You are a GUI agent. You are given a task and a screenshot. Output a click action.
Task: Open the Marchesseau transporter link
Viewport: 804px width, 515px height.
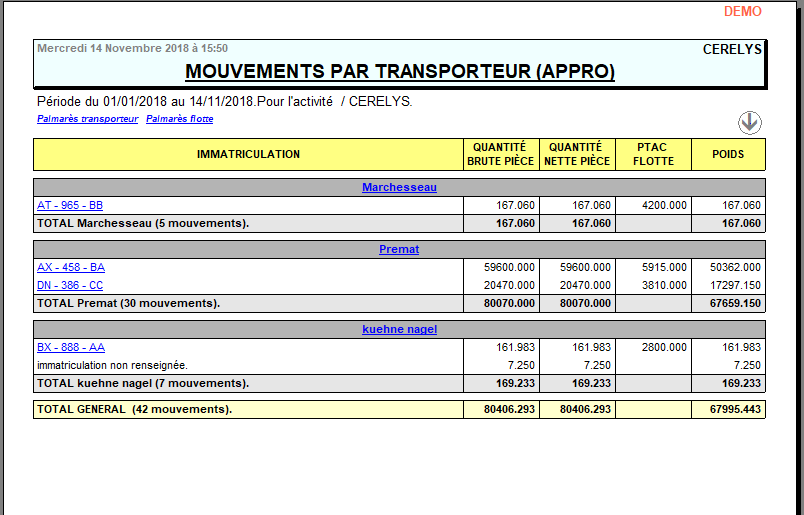399,187
